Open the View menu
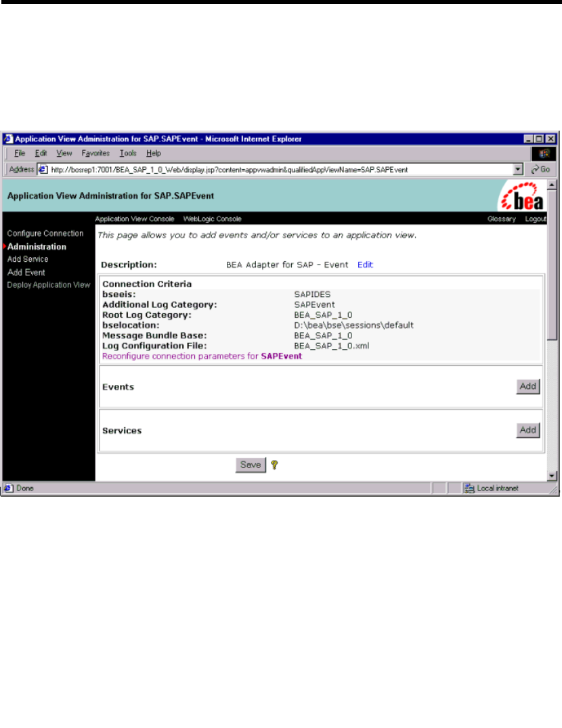The image size is (562, 728). (x=64, y=153)
